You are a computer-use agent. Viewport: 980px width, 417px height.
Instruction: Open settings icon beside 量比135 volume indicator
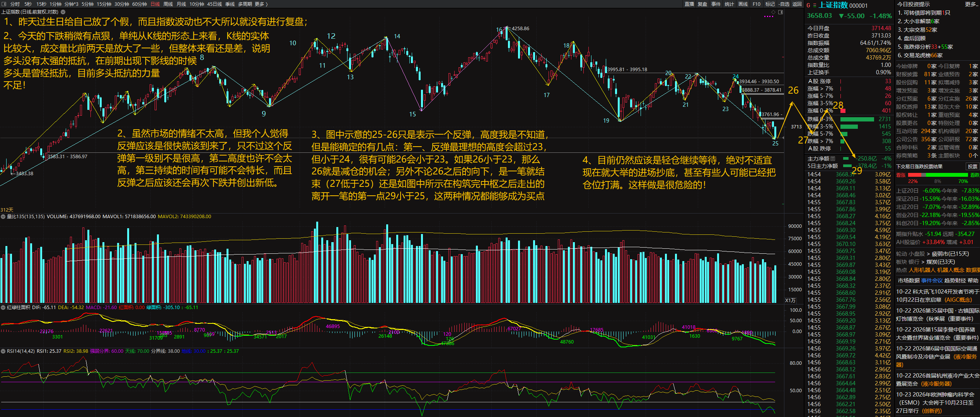3,217
